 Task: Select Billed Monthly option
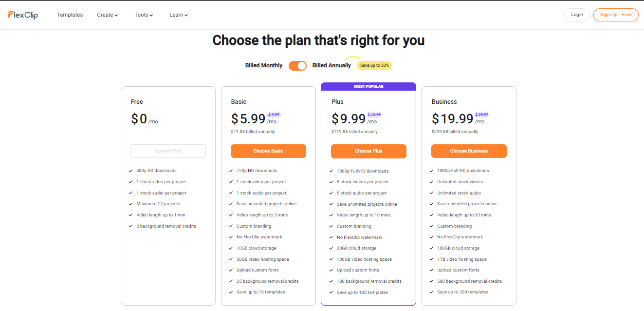tap(263, 65)
